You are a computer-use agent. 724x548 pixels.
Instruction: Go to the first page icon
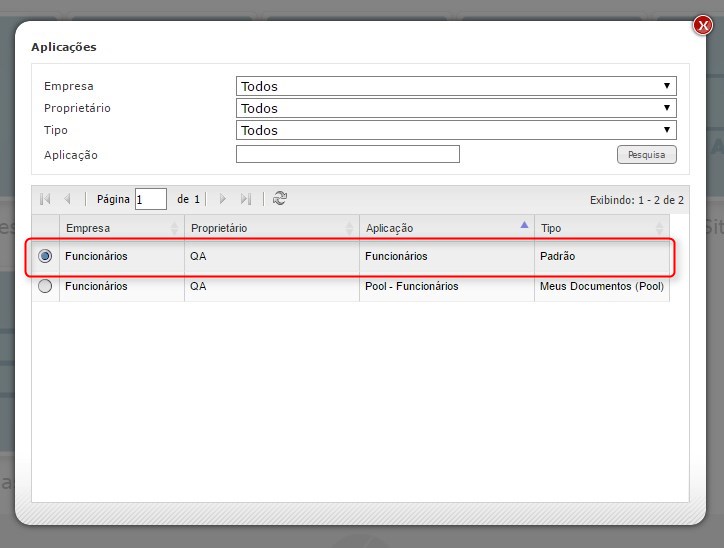pyautogui.click(x=45, y=199)
